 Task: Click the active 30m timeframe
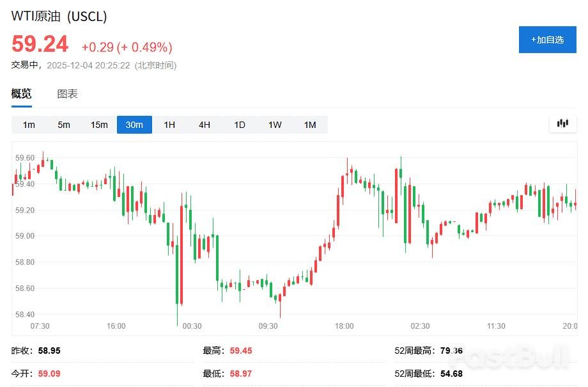[134, 125]
